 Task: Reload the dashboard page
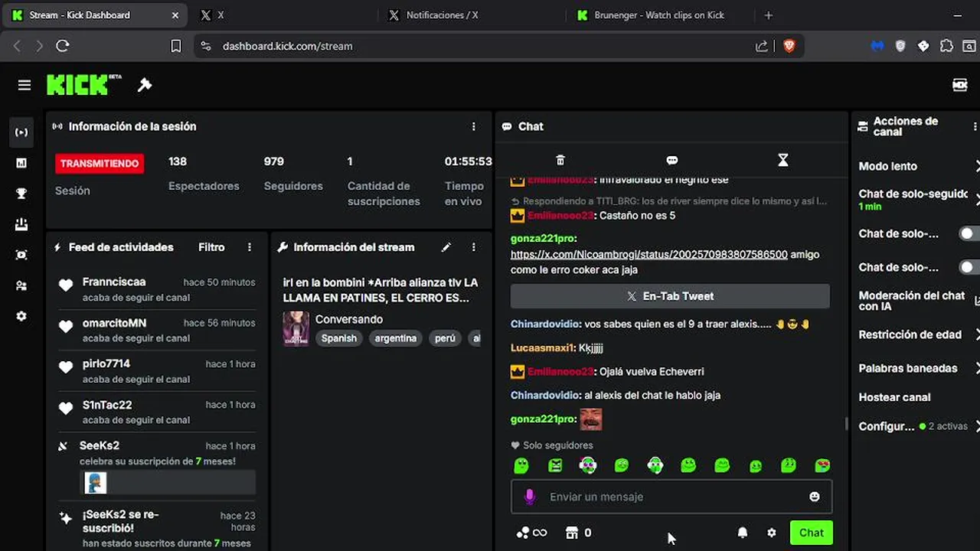click(x=63, y=46)
